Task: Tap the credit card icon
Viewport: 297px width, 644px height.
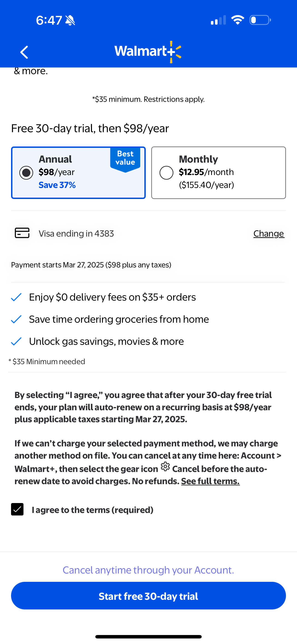Action: tap(22, 233)
